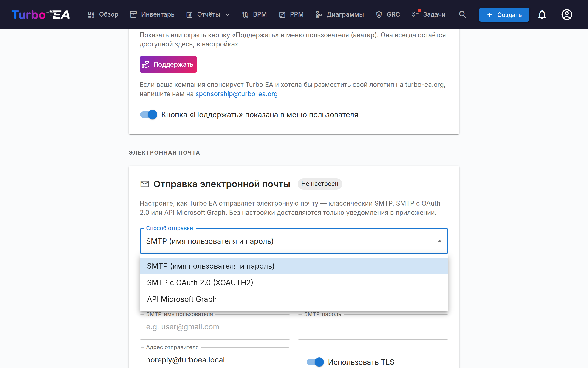The width and height of the screenshot is (588, 368).
Task: Click the Создать button
Action: point(504,15)
